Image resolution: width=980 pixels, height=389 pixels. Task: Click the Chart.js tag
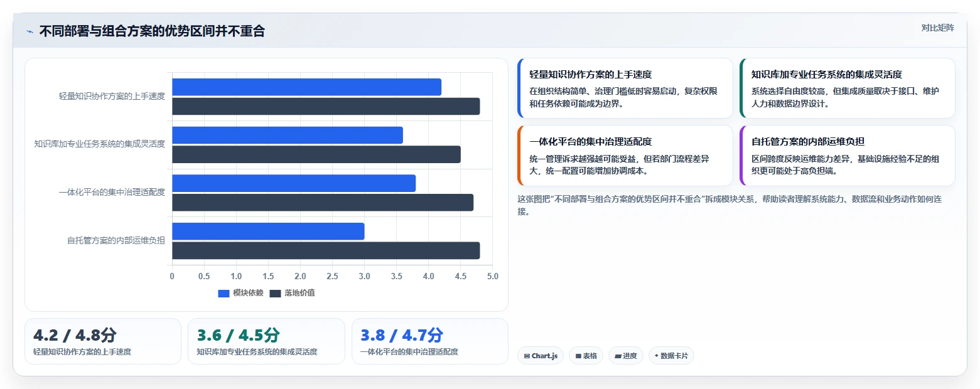[x=541, y=356]
